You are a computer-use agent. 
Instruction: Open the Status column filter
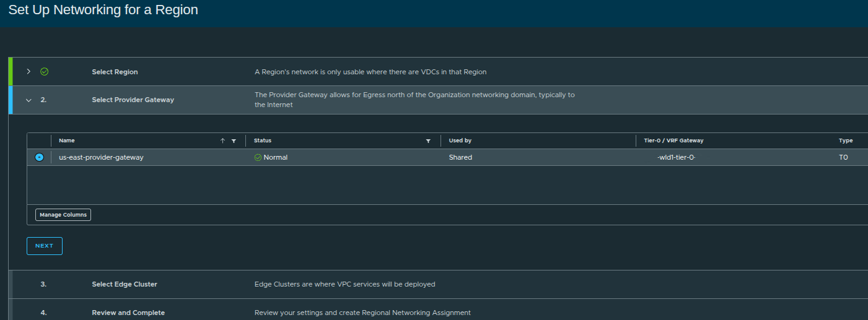coord(428,141)
